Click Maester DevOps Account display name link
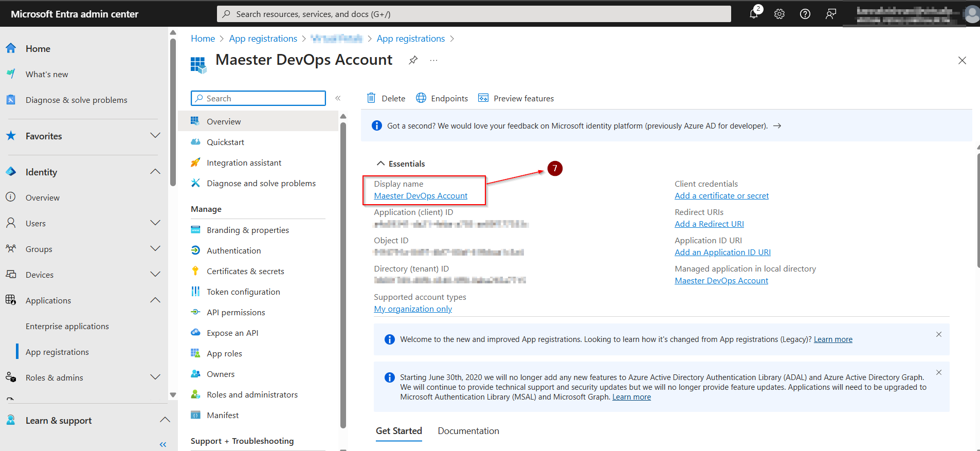The image size is (980, 451). point(421,196)
